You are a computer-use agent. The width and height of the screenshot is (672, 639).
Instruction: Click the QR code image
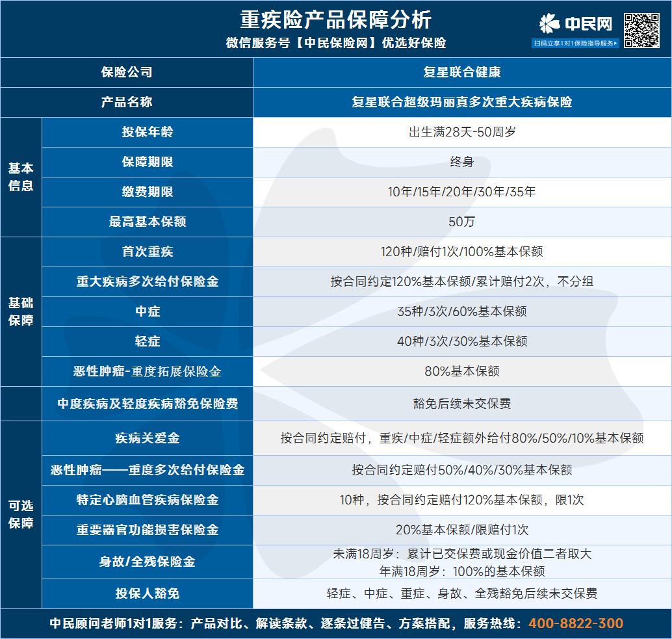pyautogui.click(x=641, y=30)
